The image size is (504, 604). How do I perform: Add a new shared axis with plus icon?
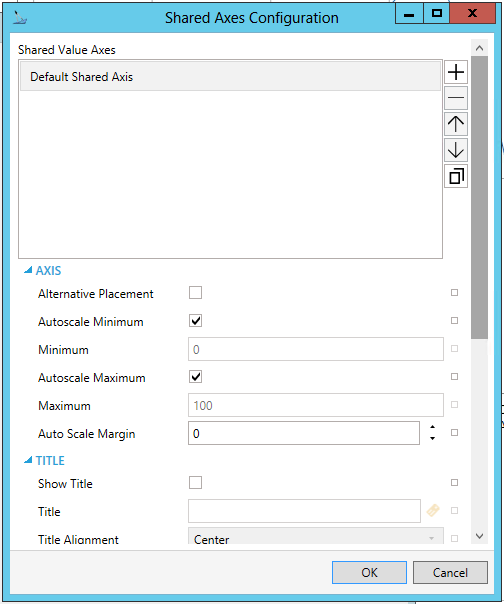point(456,72)
